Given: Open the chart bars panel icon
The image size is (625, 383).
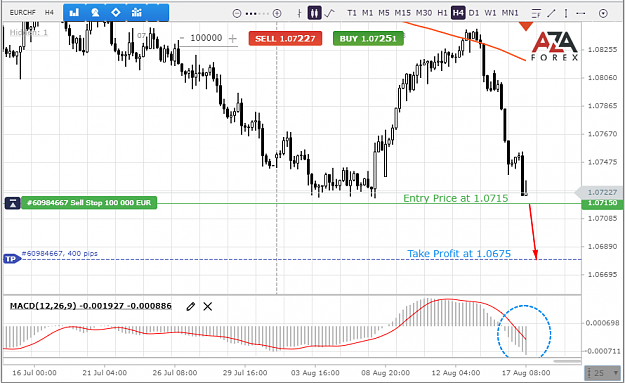Looking at the screenshot, I should [74, 13].
